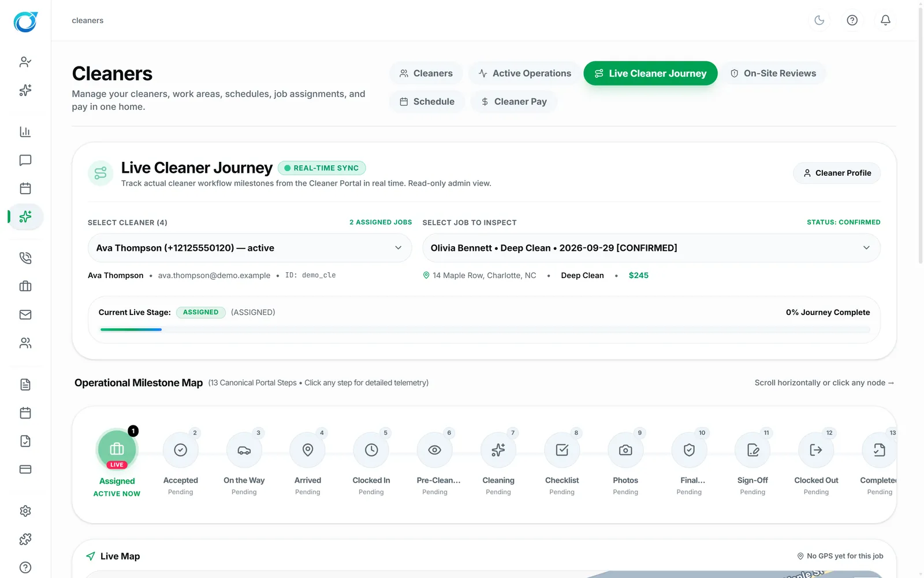Viewport: 924px width, 578px height.
Task: Select the Assigned milestone node
Action: (117, 449)
